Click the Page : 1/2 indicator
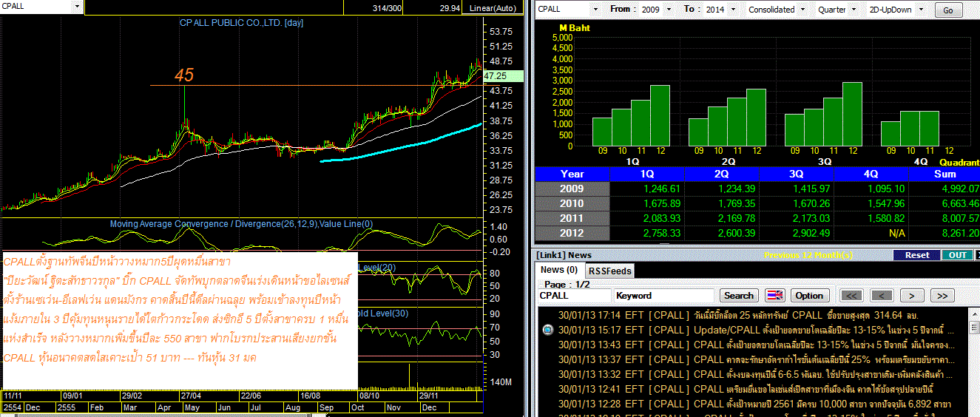Viewport: 980px width, 417px height. click(x=567, y=284)
